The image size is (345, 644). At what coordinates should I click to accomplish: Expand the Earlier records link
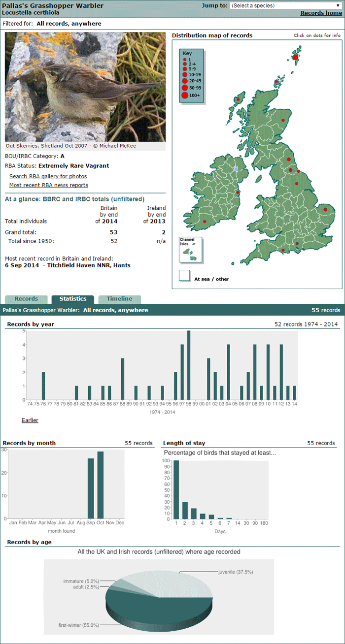point(30,420)
